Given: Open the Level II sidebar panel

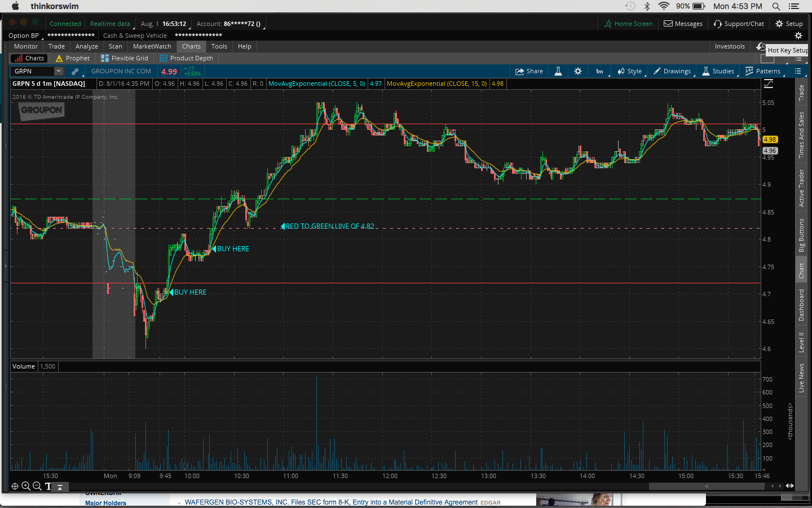Looking at the screenshot, I should pos(801,342).
